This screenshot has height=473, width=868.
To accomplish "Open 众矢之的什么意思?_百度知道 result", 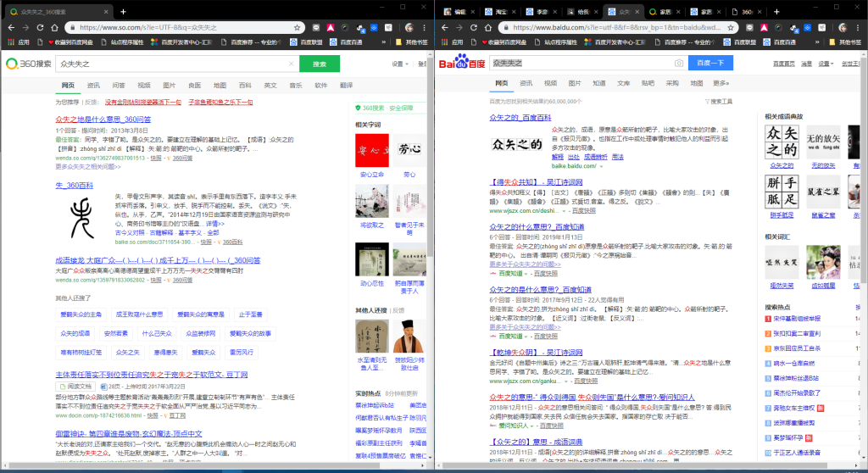I will pos(537,226).
